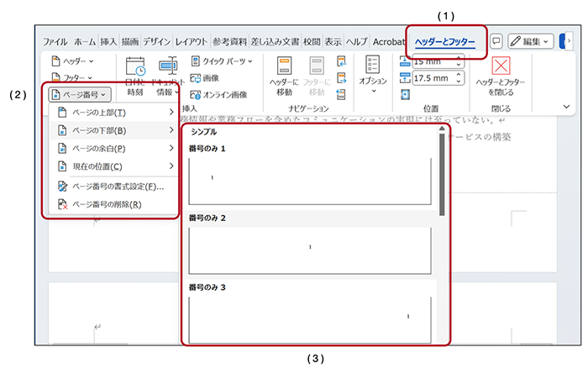The image size is (588, 374).
Task: Open the ファイル tab
Action: click(x=55, y=42)
